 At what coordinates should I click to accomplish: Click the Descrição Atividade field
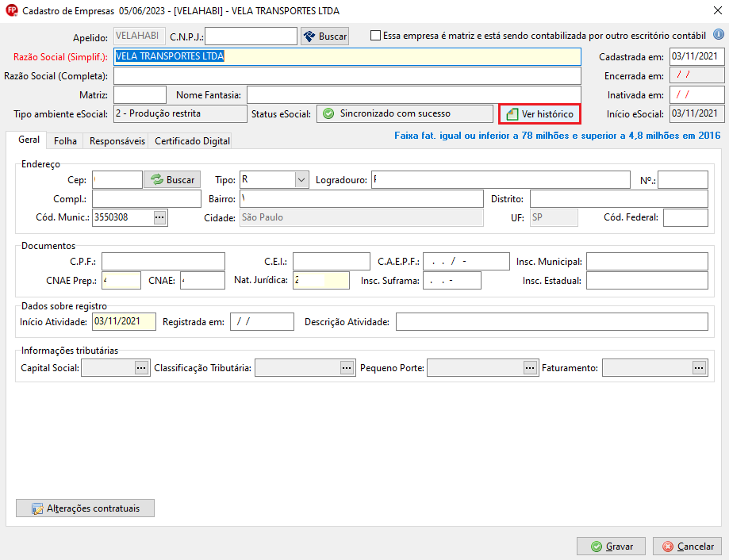[x=552, y=321]
